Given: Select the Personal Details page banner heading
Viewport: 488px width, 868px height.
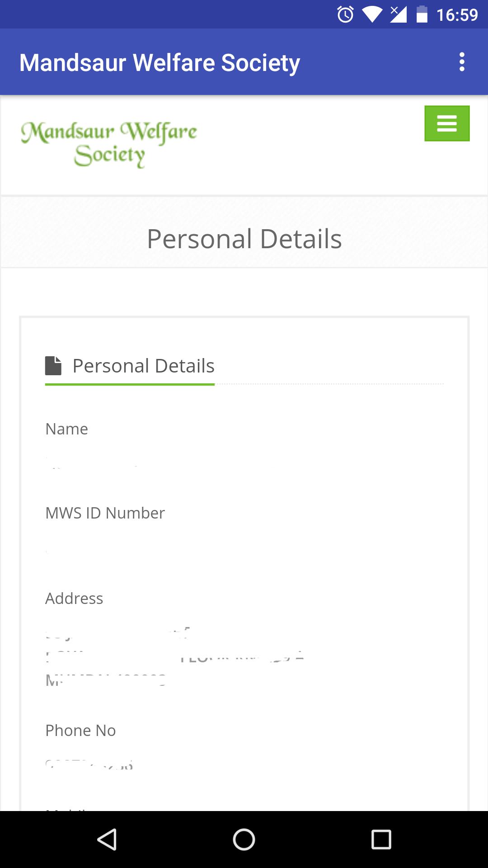Looking at the screenshot, I should coord(244,239).
